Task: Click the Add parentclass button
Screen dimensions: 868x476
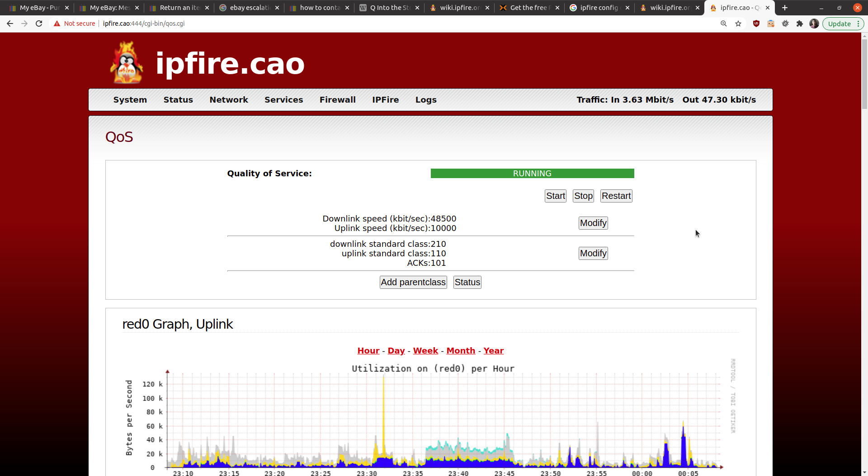Action: [x=413, y=282]
